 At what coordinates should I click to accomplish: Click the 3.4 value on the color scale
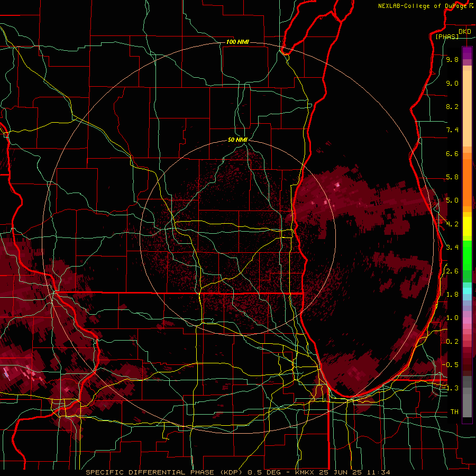[452, 248]
